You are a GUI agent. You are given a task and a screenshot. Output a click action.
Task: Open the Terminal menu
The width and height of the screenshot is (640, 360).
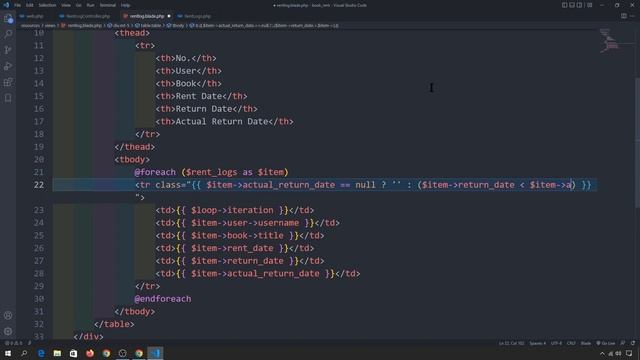point(108,5)
